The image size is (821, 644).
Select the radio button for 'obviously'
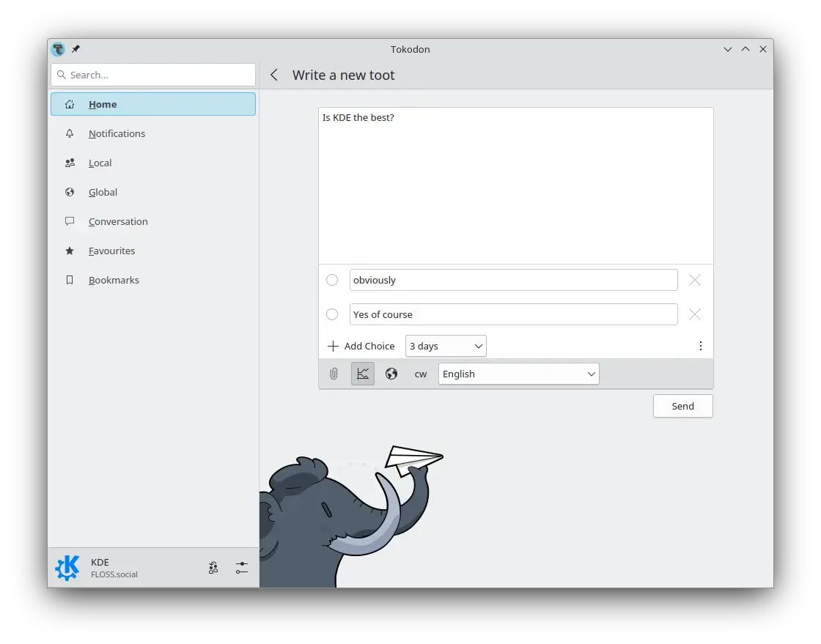[x=332, y=280]
